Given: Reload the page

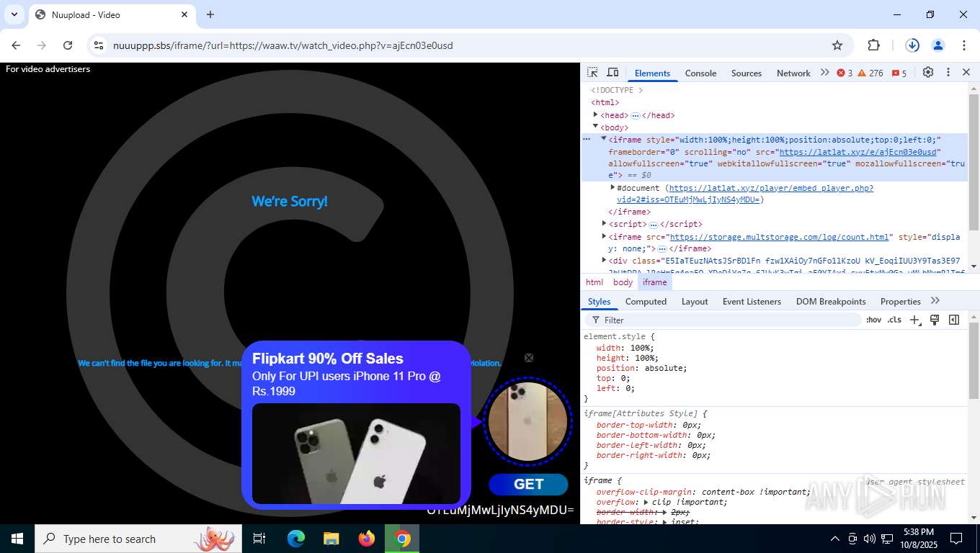Looking at the screenshot, I should click(x=68, y=45).
